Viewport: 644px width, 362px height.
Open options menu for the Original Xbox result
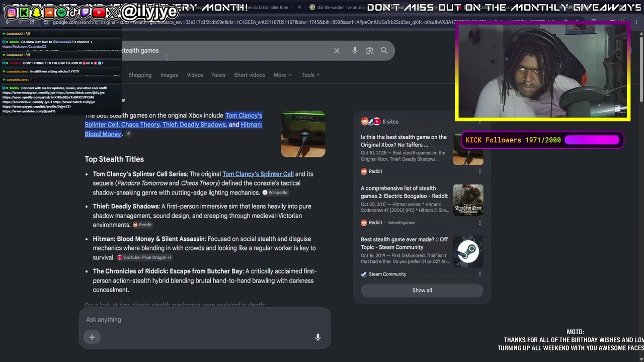point(479,171)
